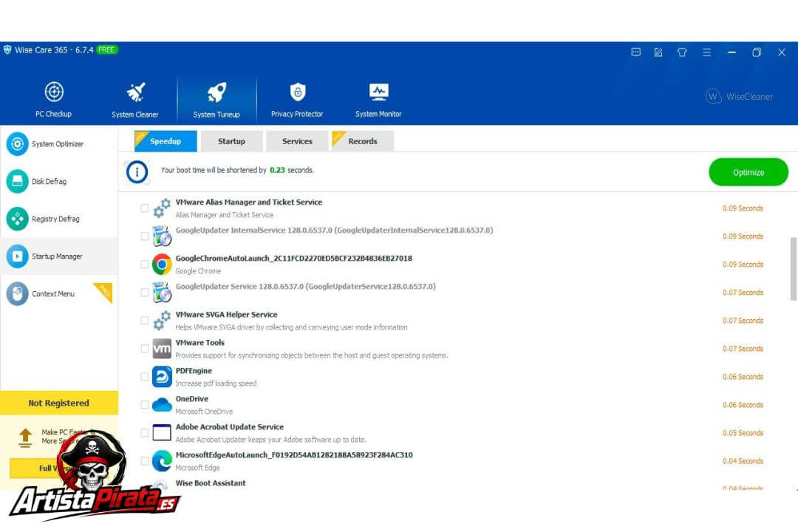Click 0.09 Seconds for VMware Alias Manager

tap(743, 208)
